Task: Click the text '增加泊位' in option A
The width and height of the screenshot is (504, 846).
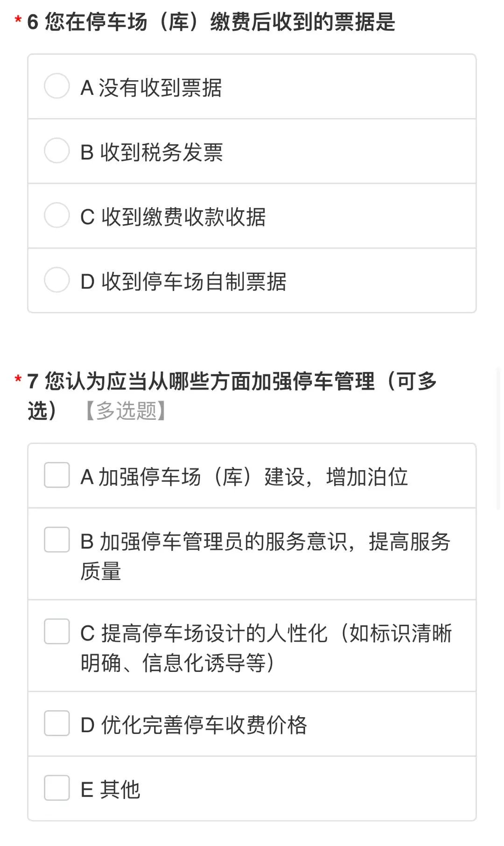Action: tap(367, 477)
